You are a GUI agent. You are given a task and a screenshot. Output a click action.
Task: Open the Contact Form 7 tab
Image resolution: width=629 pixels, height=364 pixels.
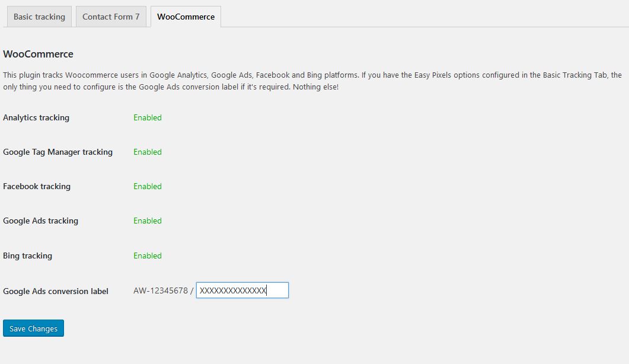pyautogui.click(x=111, y=17)
